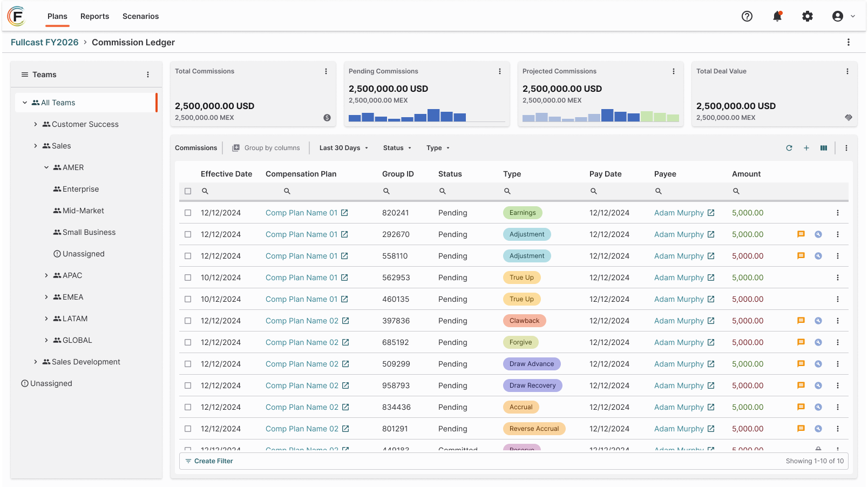The image size is (868, 487).
Task: Open Projected Commissions card options
Action: pyautogui.click(x=674, y=71)
